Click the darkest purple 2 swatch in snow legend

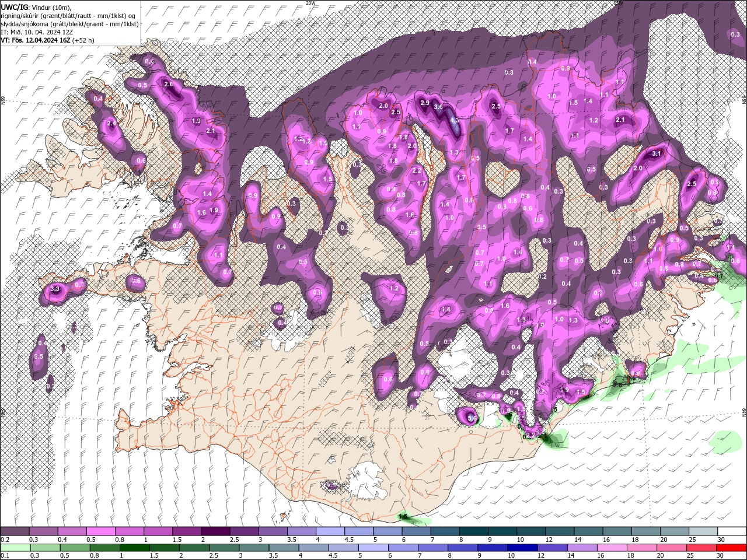[x=215, y=531]
